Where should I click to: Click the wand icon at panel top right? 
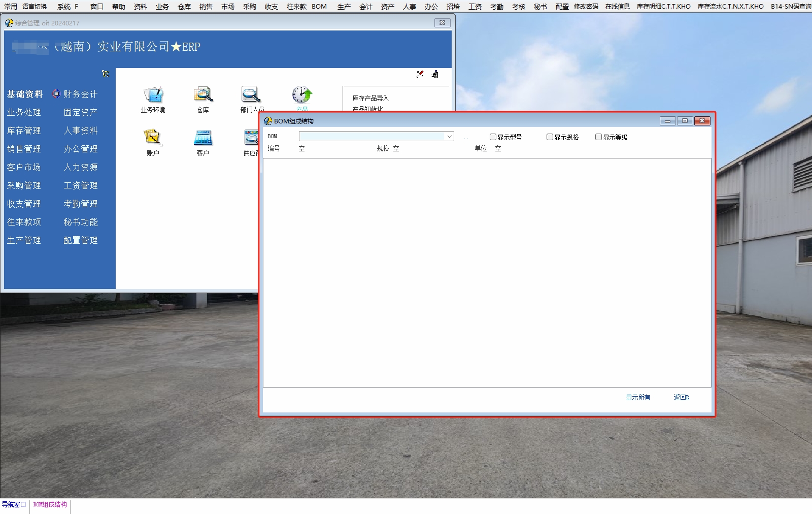click(x=420, y=74)
